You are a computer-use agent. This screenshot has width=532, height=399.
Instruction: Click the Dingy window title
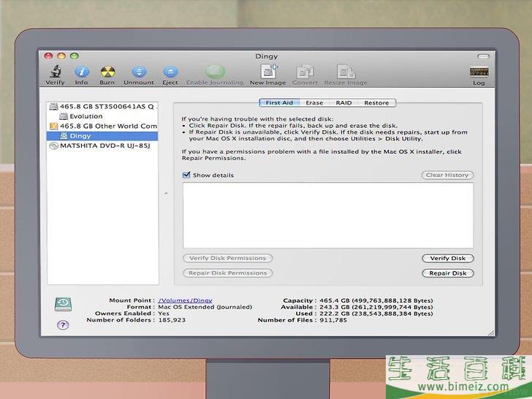tap(266, 56)
